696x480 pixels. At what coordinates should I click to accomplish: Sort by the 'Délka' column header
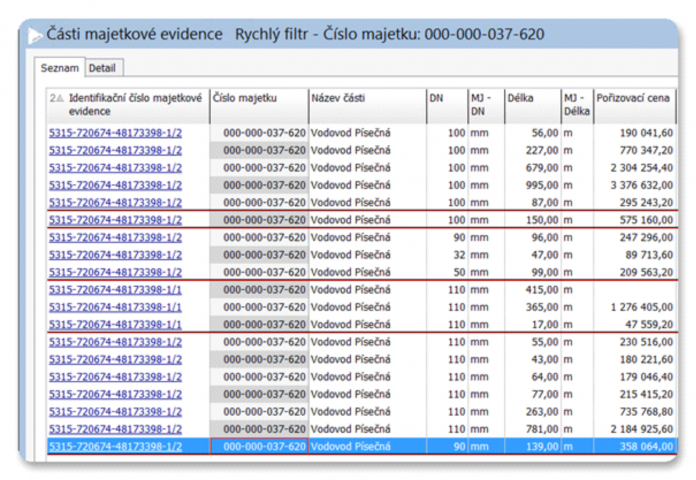click(533, 106)
